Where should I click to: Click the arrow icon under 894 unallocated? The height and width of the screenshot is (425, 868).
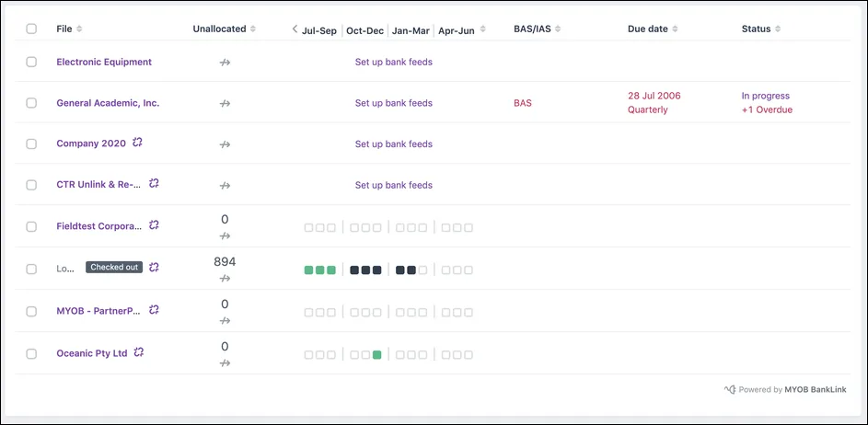225,279
